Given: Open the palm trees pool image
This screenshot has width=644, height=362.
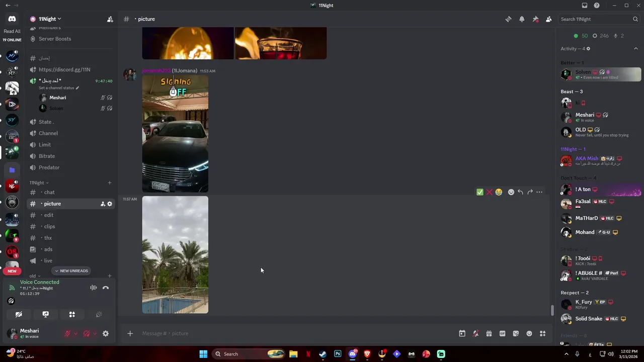Looking at the screenshot, I should click(x=175, y=255).
